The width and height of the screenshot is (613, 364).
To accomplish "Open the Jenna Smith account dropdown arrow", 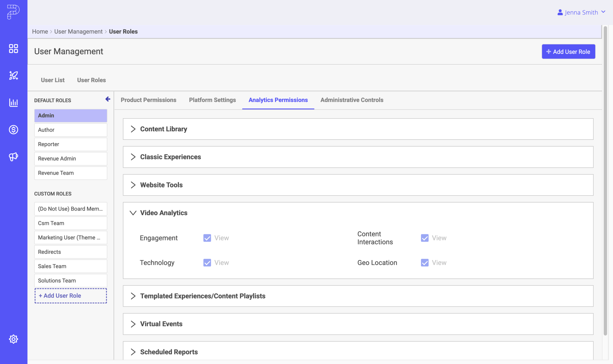I will tap(603, 12).
